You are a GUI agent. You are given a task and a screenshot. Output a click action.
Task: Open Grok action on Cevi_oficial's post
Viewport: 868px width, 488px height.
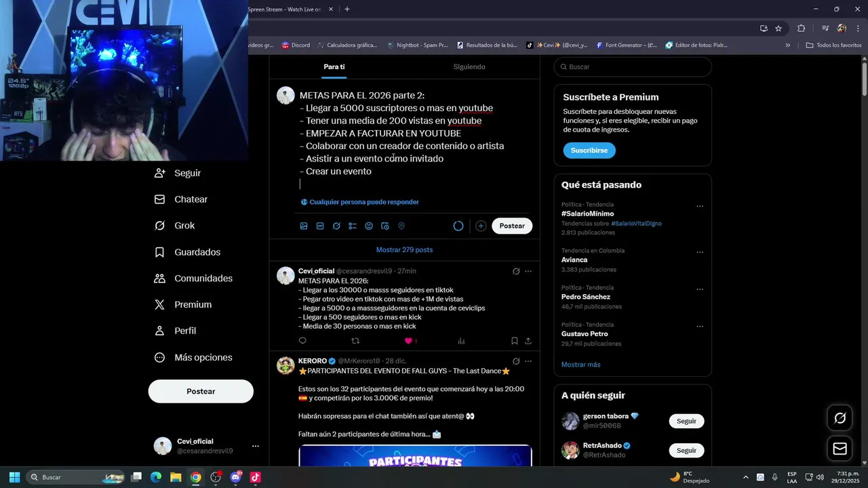pyautogui.click(x=516, y=271)
